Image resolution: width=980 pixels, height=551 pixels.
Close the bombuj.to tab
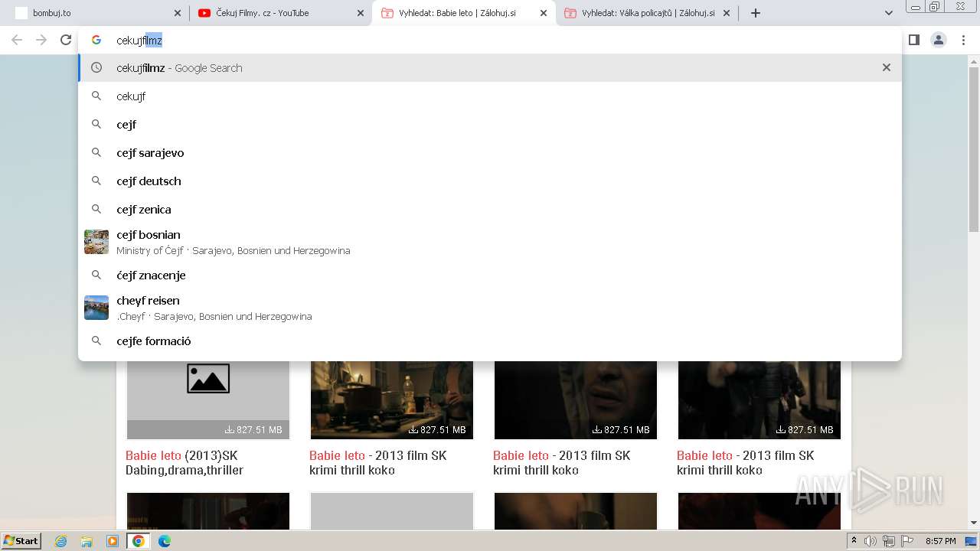178,13
